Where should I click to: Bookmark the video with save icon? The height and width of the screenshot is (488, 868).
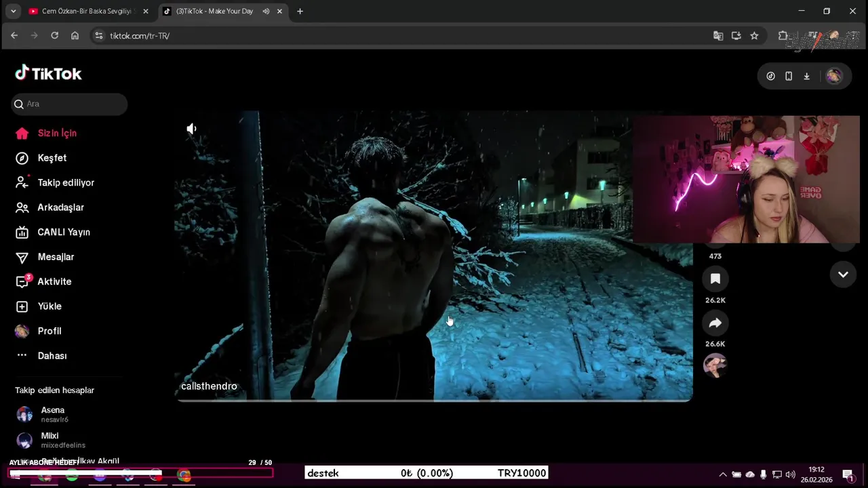(715, 279)
